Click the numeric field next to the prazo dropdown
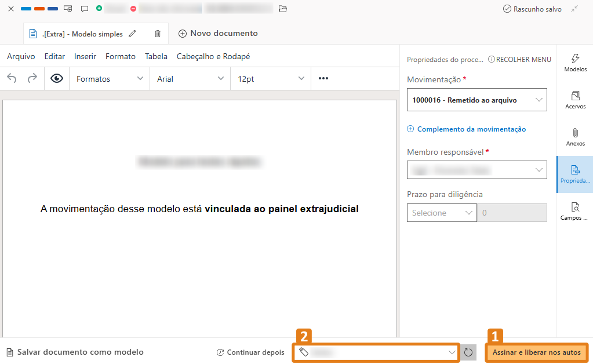 point(512,213)
